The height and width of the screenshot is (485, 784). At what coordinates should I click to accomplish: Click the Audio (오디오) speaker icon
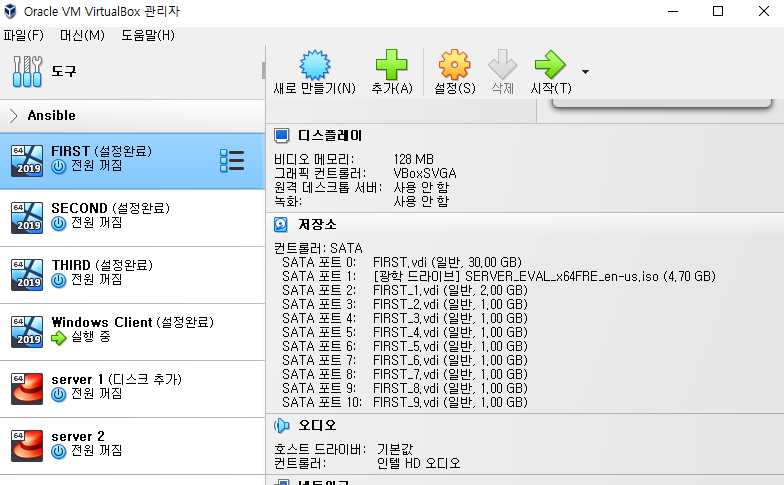[282, 426]
